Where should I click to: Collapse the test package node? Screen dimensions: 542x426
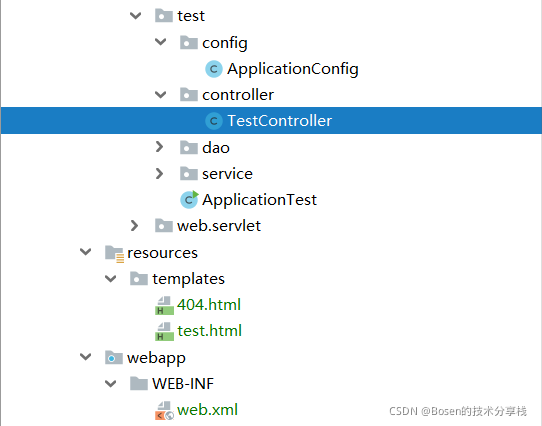tap(135, 16)
